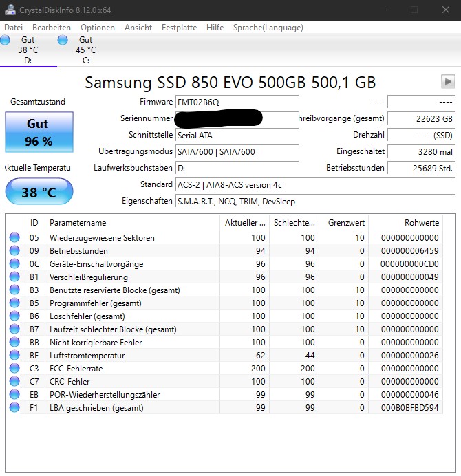The height and width of the screenshot is (476, 461).
Task: Click status orb of Löschfehler row
Action: pos(14,316)
